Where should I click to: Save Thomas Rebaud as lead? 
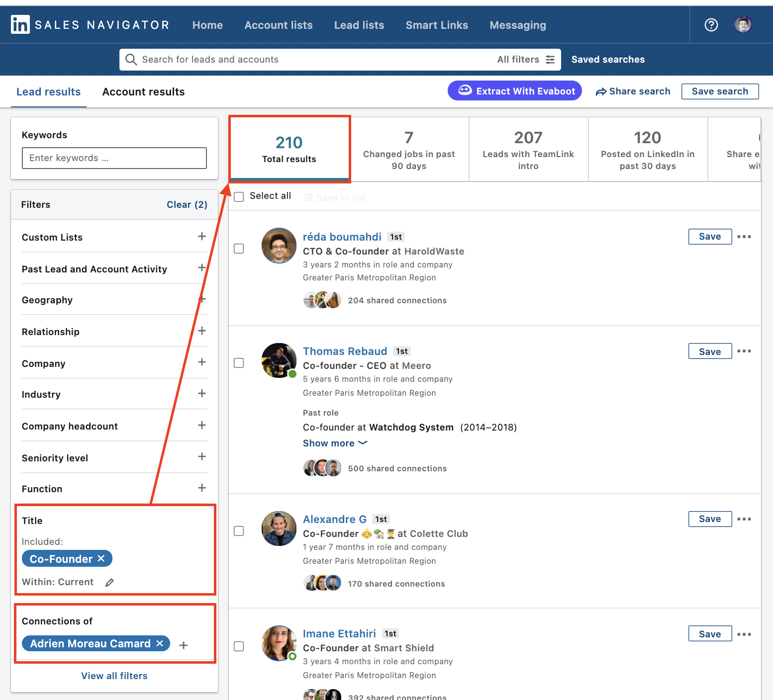tap(710, 351)
